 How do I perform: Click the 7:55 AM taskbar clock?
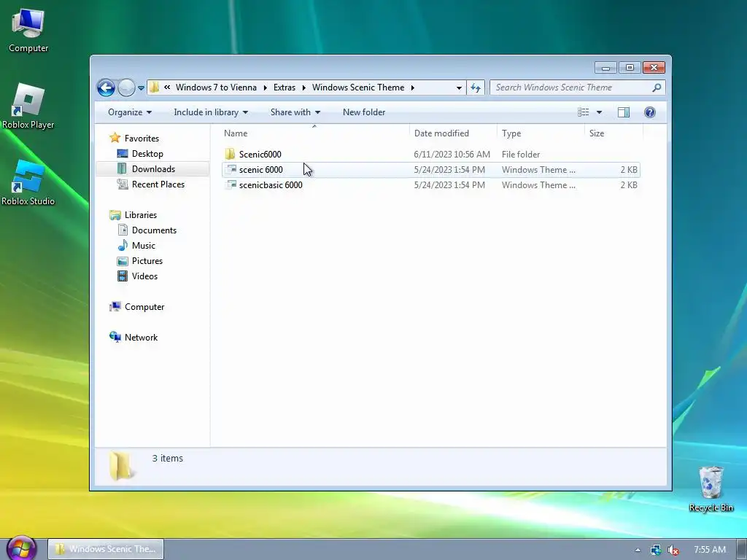coord(710,550)
